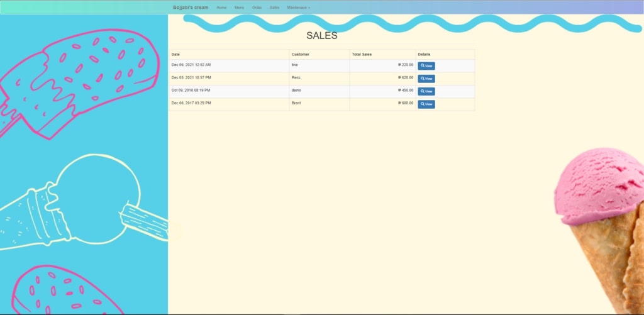Expand the Maintenance dropdown in navbar
Screen dimensions: 644x315
coord(298,8)
